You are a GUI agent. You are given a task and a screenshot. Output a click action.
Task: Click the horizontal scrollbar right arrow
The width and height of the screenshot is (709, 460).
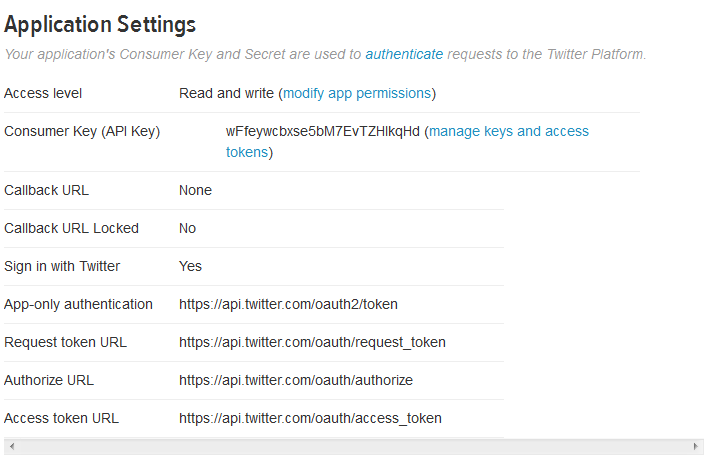point(697,446)
